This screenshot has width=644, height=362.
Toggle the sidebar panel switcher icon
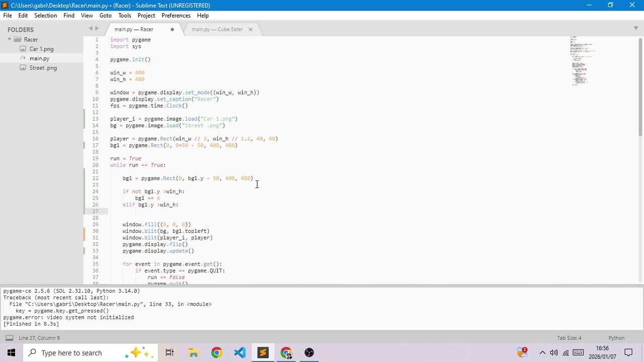click(9, 338)
